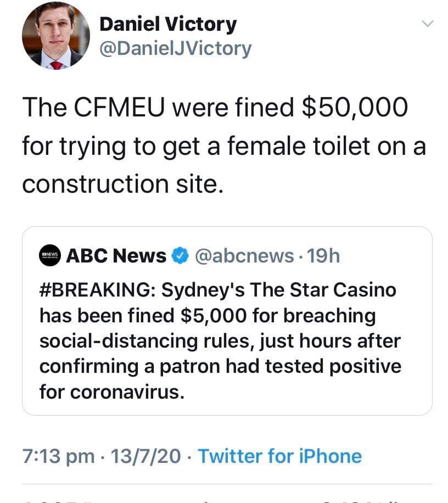
Task: Click the ABC News logo icon
Action: 49,256
